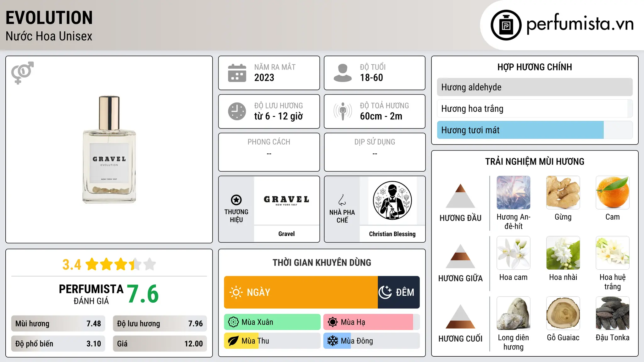Click the Mùa Xuân season bar
644x362 pixels.
coord(272,322)
